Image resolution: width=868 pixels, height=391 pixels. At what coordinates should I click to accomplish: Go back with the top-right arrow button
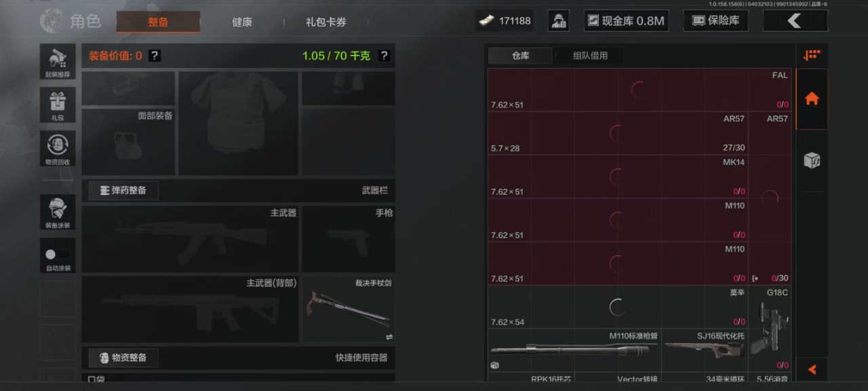(x=795, y=21)
